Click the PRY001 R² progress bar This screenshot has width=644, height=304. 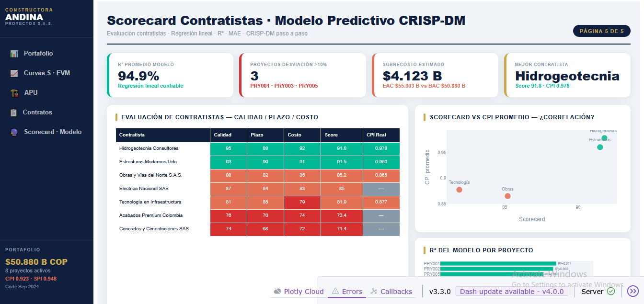[498, 262]
